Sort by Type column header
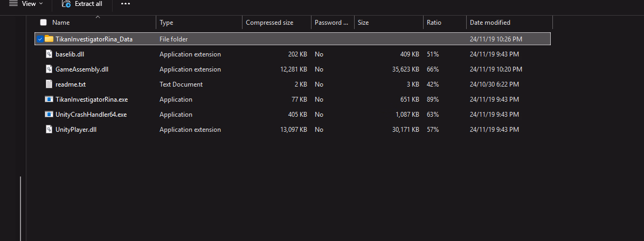Viewport: 644px width, 241px height. pos(167,23)
